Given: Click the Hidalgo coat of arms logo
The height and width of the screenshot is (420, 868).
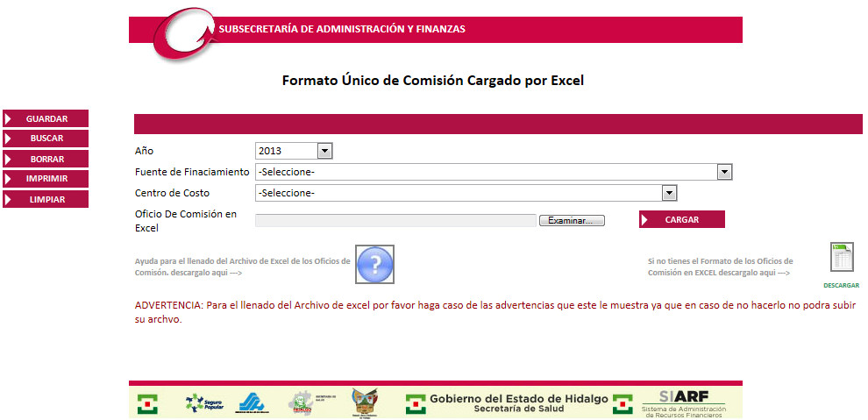Looking at the screenshot, I should (364, 402).
